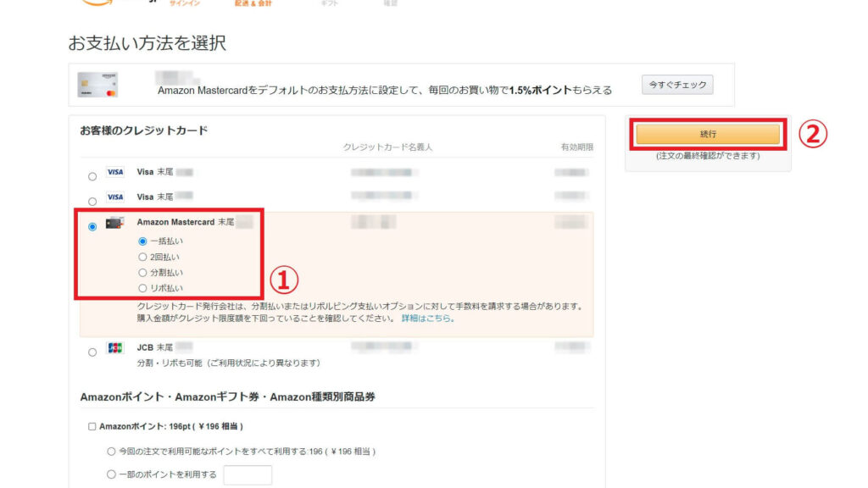Viewport: 868px width, 488px height.
Task: Choose 2回払い payment option
Action: (142, 257)
